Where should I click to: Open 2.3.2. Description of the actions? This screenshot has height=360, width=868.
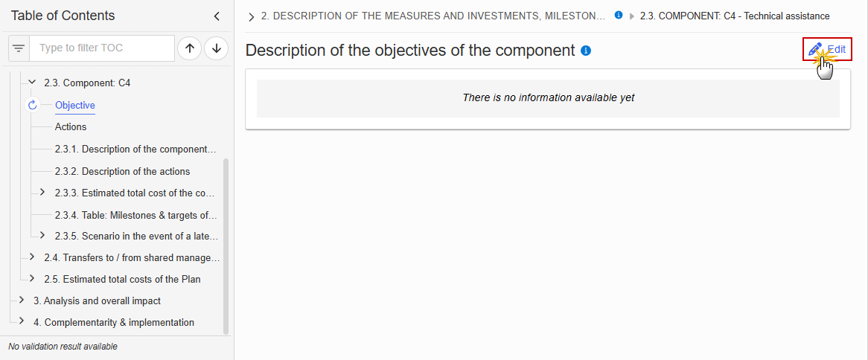click(x=122, y=171)
